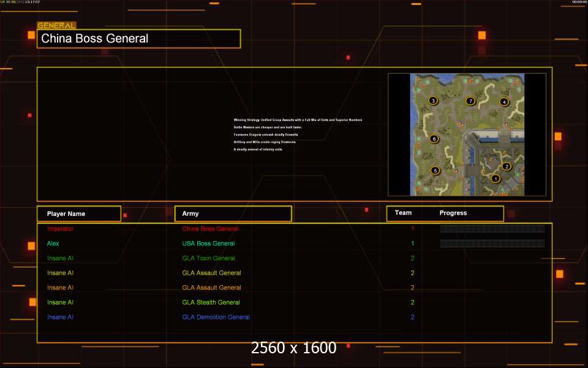Pick start position marker 6 on map
Screen dimensions: 588x368
click(x=434, y=139)
